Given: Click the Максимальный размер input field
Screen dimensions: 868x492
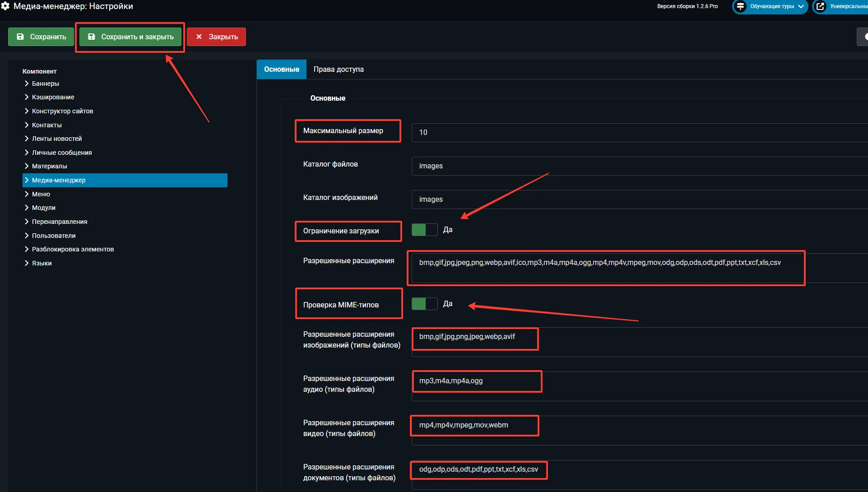Looking at the screenshot, I should pyautogui.click(x=632, y=132).
